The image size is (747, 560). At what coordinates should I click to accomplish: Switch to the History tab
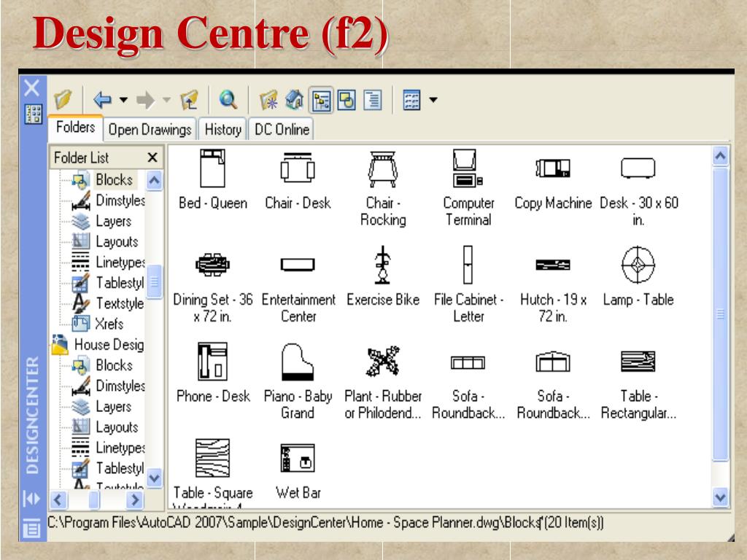pos(222,129)
